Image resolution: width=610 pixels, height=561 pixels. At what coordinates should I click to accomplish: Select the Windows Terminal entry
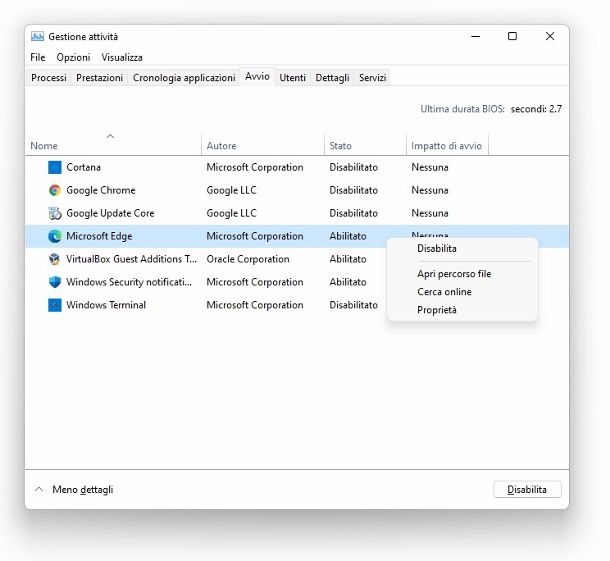(x=106, y=305)
